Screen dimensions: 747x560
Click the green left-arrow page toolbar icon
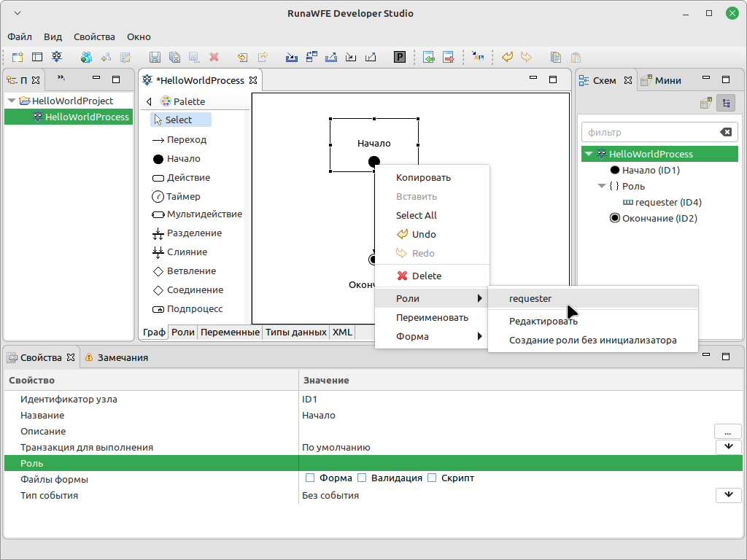point(429,57)
